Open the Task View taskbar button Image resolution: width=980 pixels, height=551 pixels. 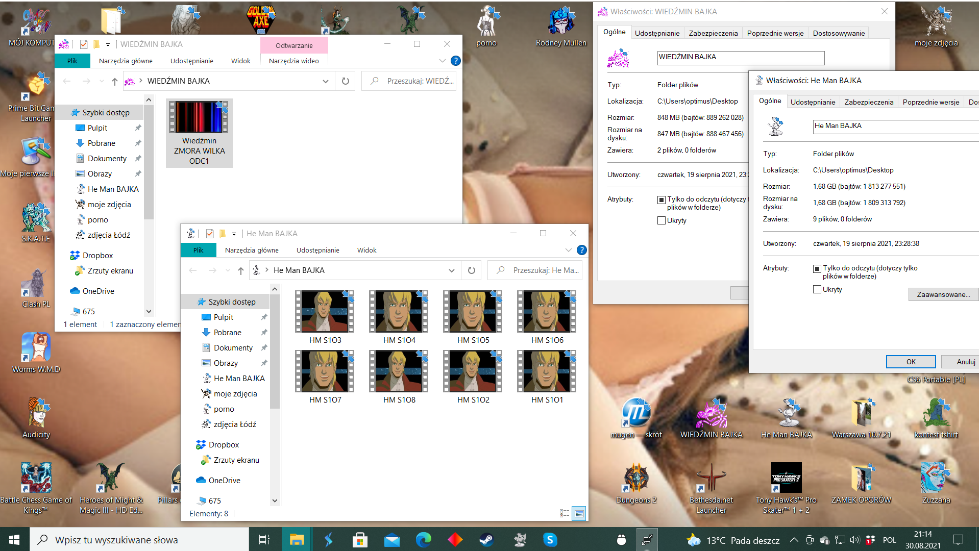click(264, 540)
